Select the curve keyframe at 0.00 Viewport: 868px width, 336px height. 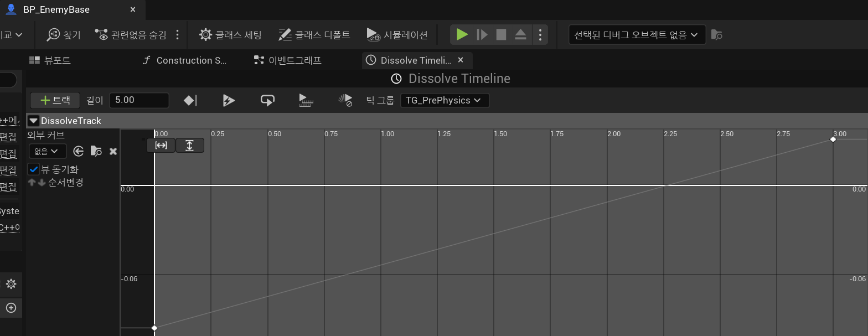[x=154, y=328]
